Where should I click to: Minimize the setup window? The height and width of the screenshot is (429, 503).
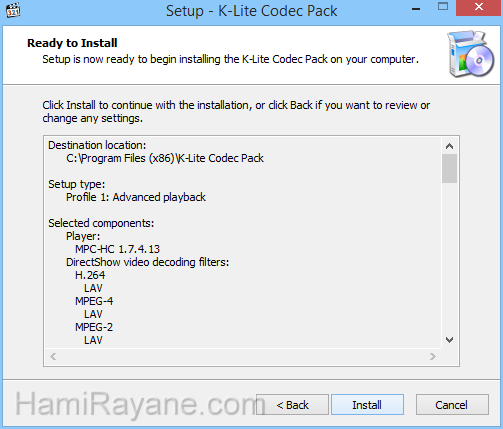(x=416, y=8)
